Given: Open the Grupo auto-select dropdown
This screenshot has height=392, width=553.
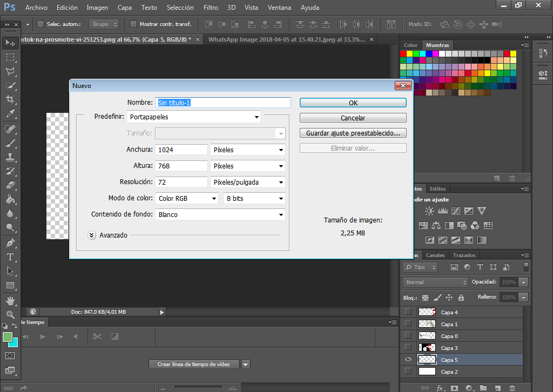Looking at the screenshot, I should tap(104, 24).
